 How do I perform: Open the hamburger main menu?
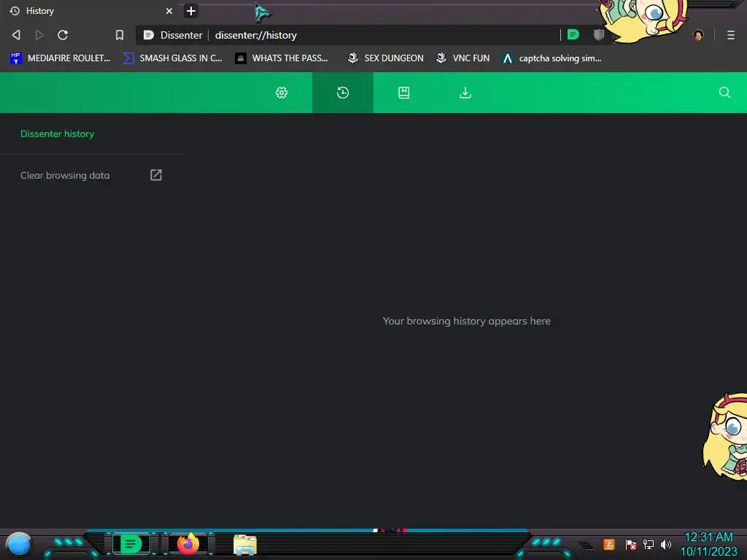[x=731, y=35]
